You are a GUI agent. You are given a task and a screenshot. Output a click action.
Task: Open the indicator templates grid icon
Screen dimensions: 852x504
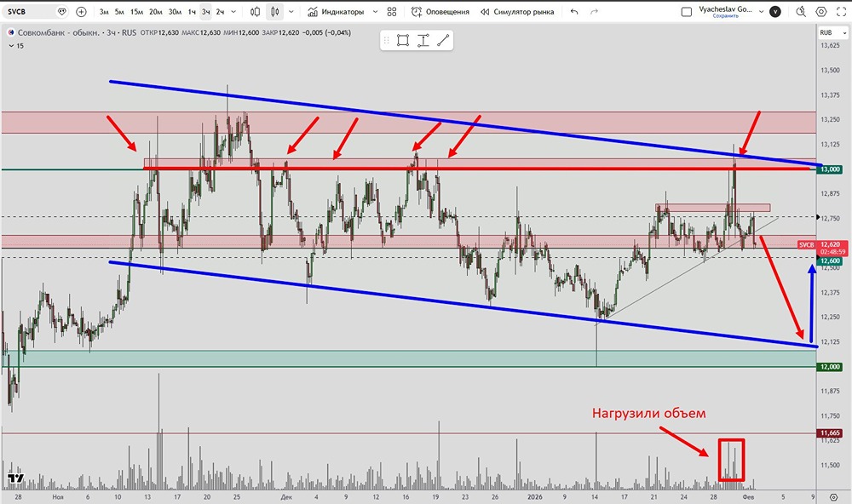pyautogui.click(x=392, y=11)
